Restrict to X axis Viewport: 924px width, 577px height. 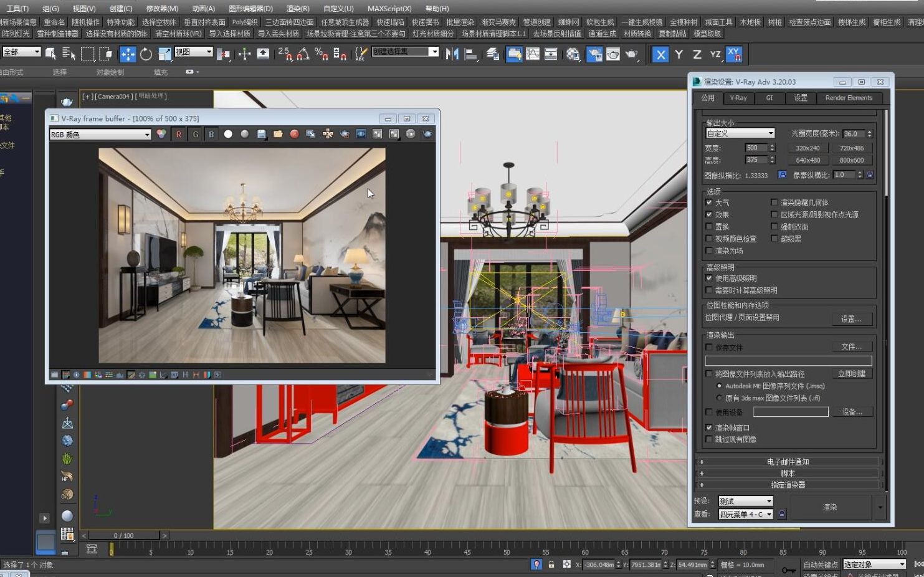[660, 54]
